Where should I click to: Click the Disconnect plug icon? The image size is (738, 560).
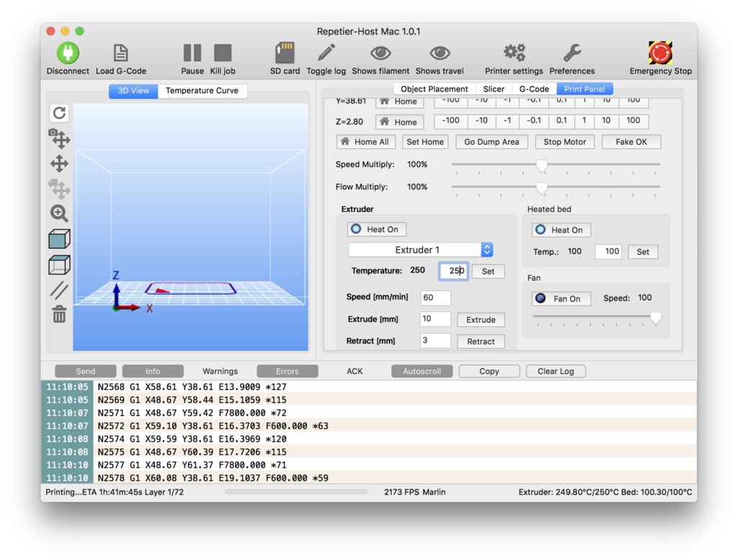click(68, 53)
